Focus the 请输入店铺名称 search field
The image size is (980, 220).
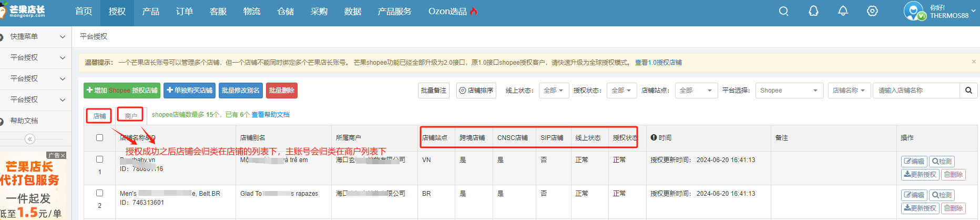click(916, 91)
